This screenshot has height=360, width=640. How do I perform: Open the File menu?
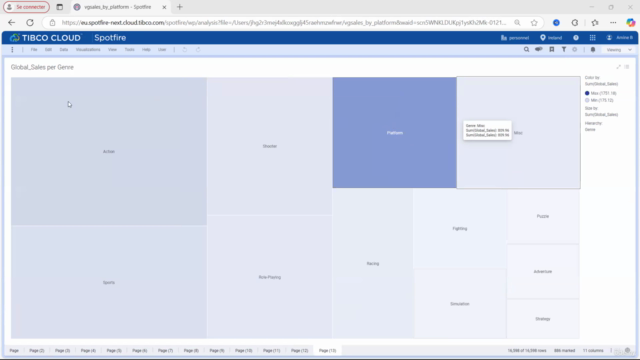(34, 49)
